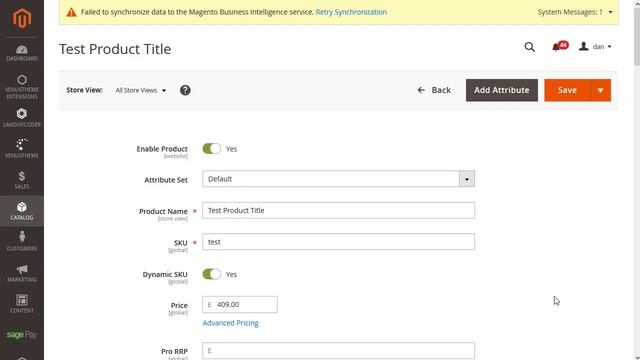This screenshot has height=360, width=640.
Task: Click the Pro RRP input field
Action: pos(338,351)
